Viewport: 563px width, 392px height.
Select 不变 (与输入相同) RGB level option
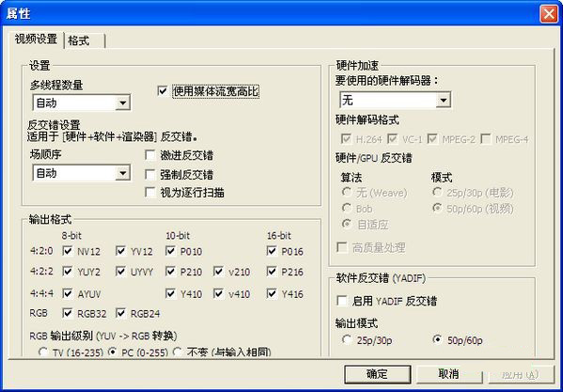(178, 352)
